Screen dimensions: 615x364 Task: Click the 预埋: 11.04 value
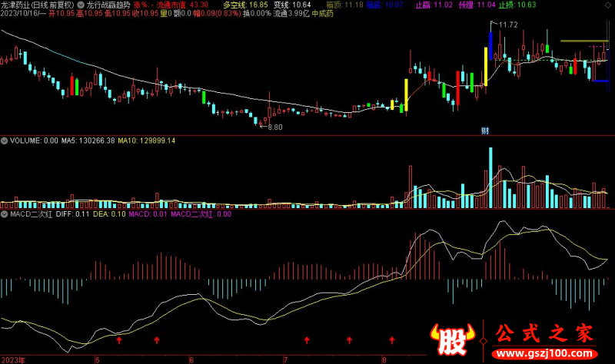pyautogui.click(x=477, y=5)
